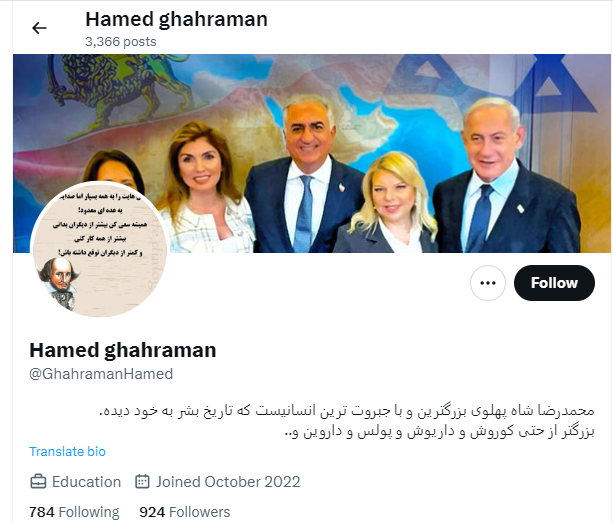
Task: Click the Translate bio link
Action: tap(67, 451)
